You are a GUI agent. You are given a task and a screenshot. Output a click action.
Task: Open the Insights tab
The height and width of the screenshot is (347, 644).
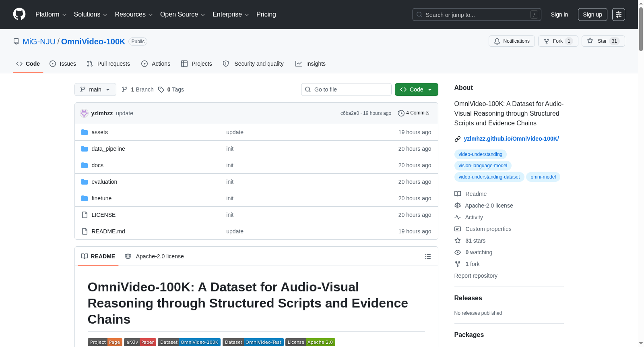pos(310,64)
